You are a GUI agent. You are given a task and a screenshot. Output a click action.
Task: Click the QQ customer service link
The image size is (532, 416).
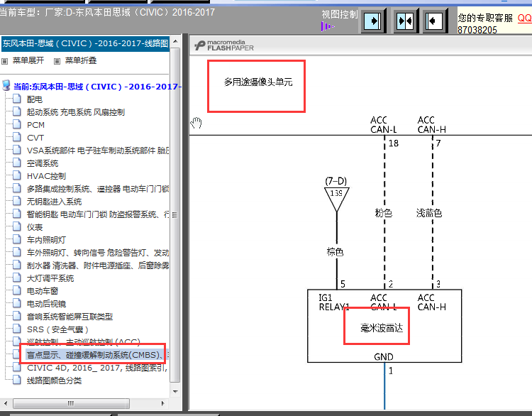[524, 18]
